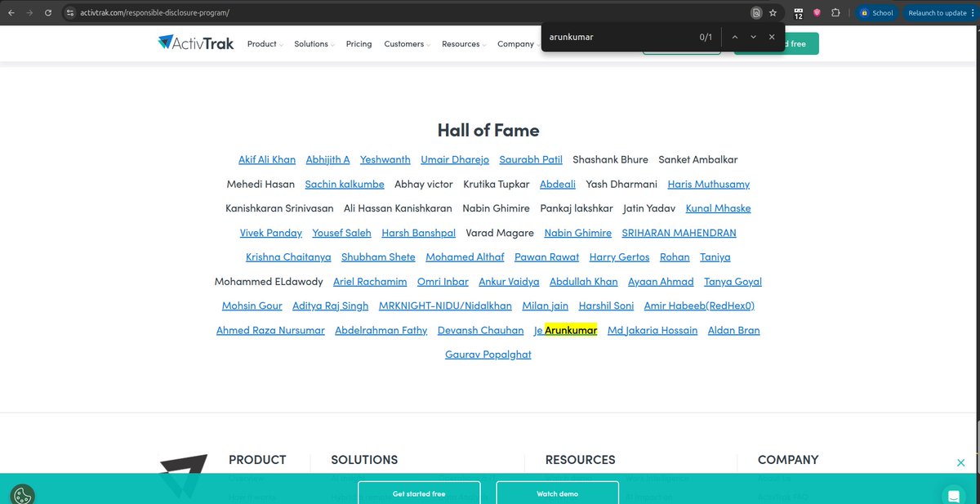Screen dimensions: 980x504
Task: Open the Pricing page
Action: tap(359, 44)
